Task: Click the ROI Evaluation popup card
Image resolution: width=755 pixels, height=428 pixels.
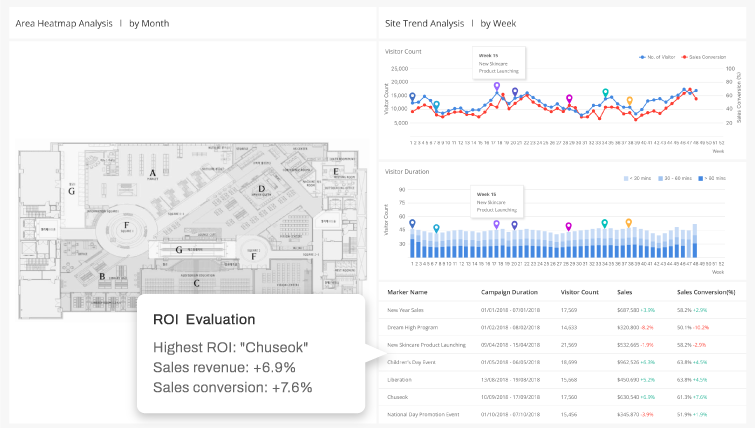Action: click(251, 354)
